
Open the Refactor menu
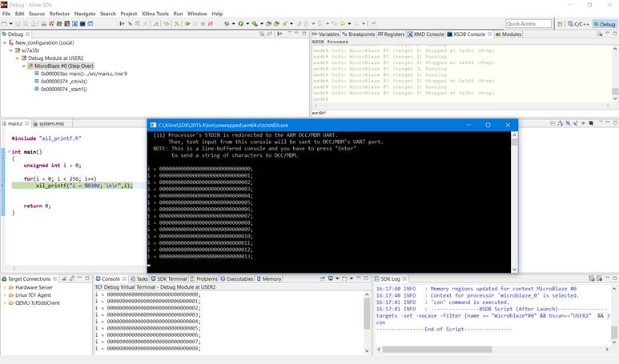click(59, 14)
